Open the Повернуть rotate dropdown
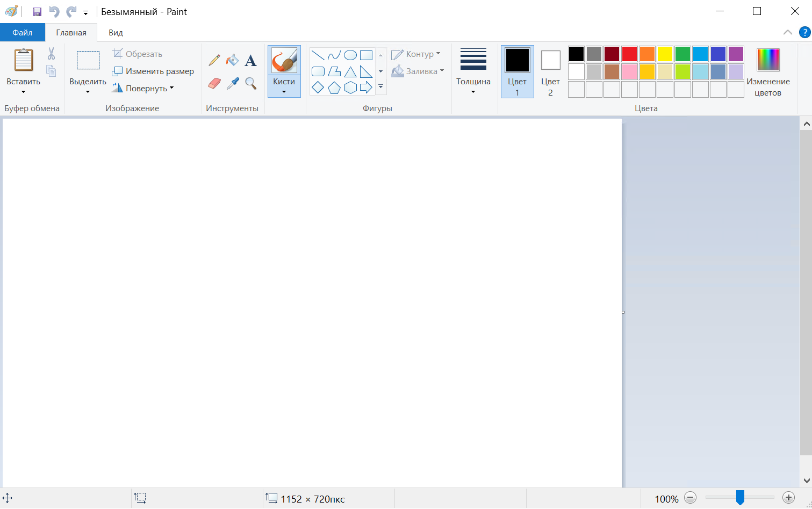 143,88
